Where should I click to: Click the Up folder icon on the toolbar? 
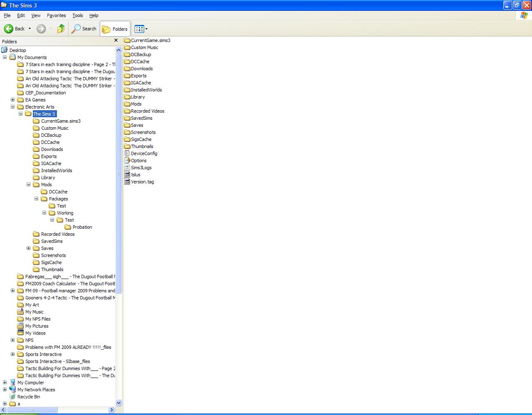click(x=61, y=29)
